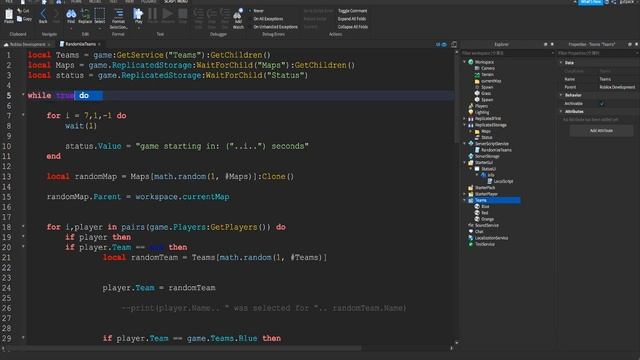Click the Copy icon in Clipboard group
Screen dimensions: 640x360
(20, 19)
